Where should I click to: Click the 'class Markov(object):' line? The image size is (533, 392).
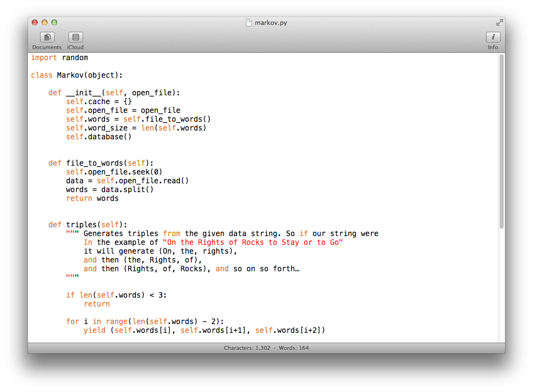[x=77, y=75]
